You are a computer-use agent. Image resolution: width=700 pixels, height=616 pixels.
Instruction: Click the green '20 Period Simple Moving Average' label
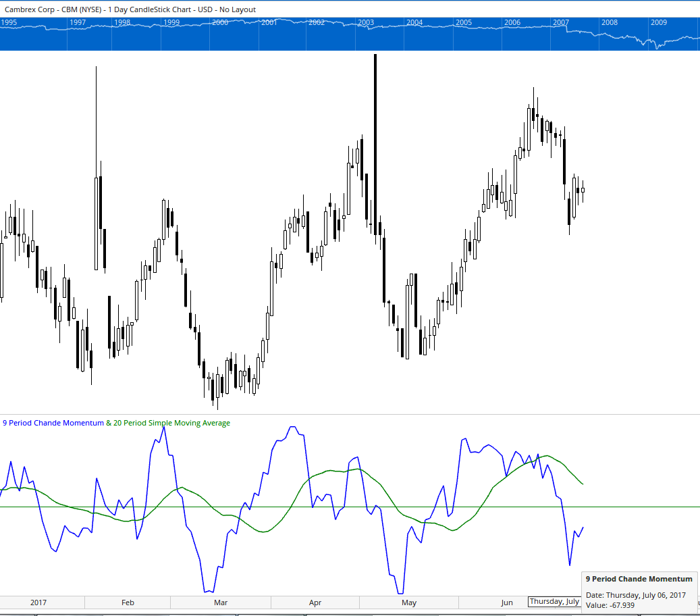(172, 423)
